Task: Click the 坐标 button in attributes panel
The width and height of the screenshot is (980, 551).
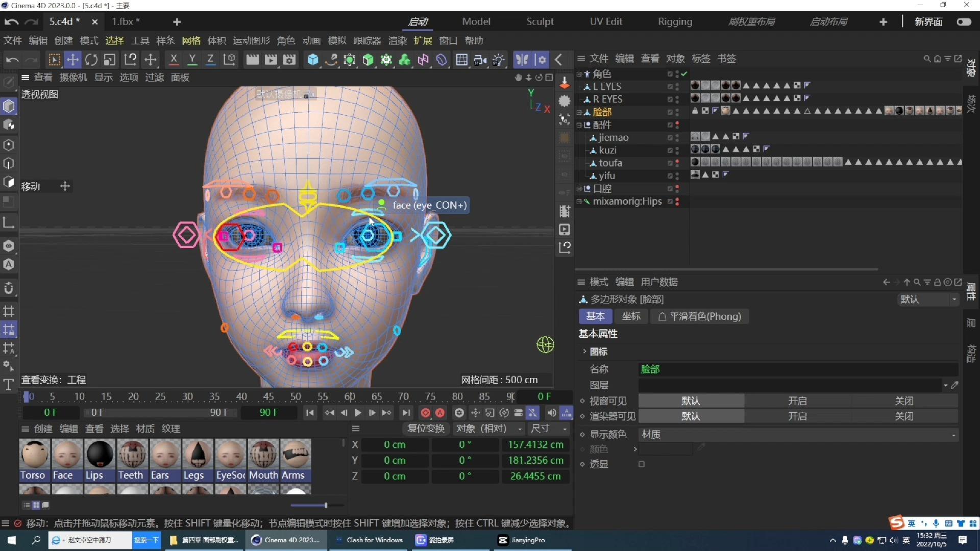Action: coord(630,316)
